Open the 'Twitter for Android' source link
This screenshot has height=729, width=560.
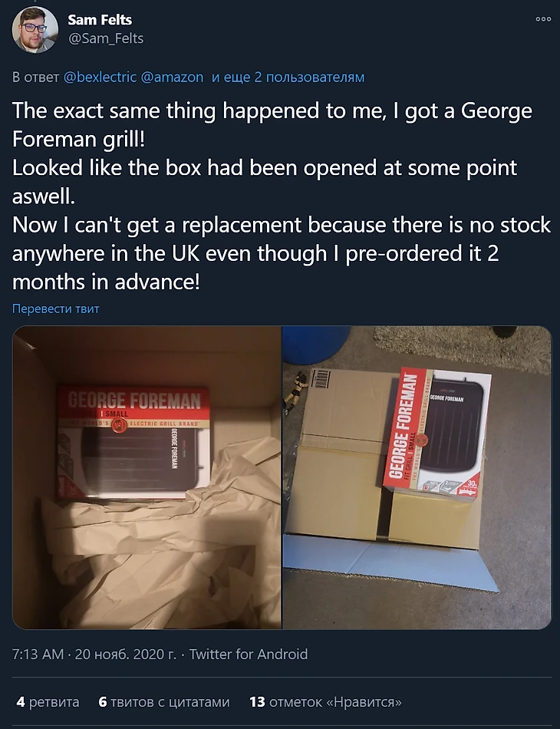(x=249, y=654)
